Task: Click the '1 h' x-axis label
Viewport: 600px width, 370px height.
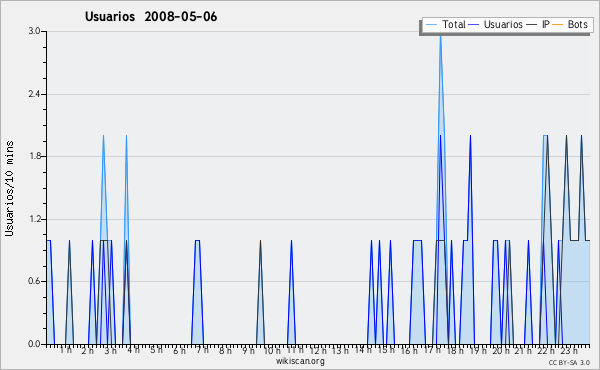Action: tap(65, 350)
